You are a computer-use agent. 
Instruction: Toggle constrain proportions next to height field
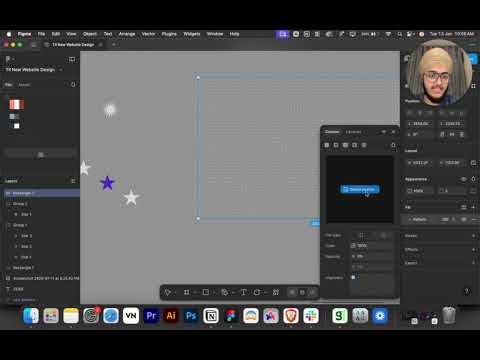pyautogui.click(x=473, y=163)
